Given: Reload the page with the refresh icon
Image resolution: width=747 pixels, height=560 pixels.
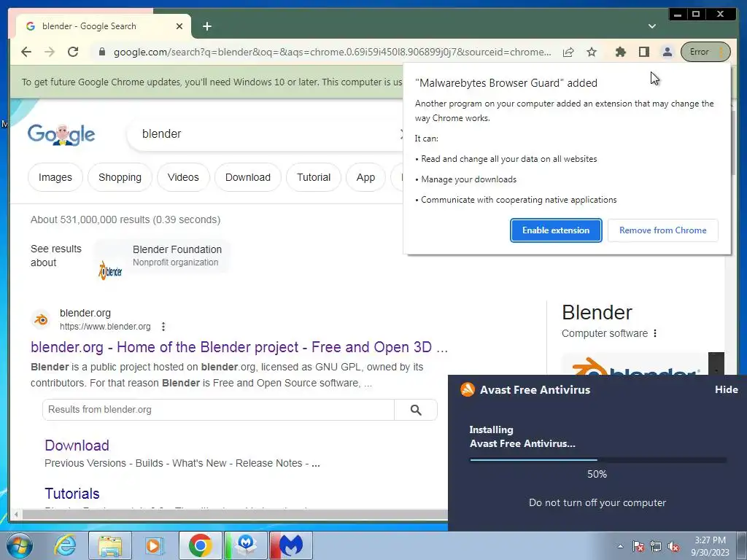Looking at the screenshot, I should tap(73, 52).
